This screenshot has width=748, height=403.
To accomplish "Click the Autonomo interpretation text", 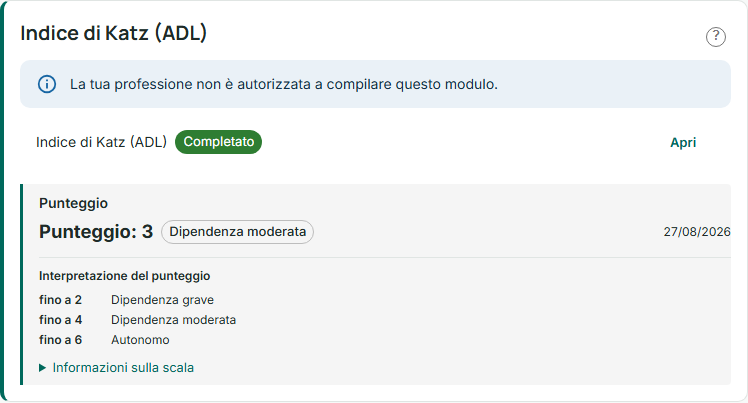I will 140,340.
